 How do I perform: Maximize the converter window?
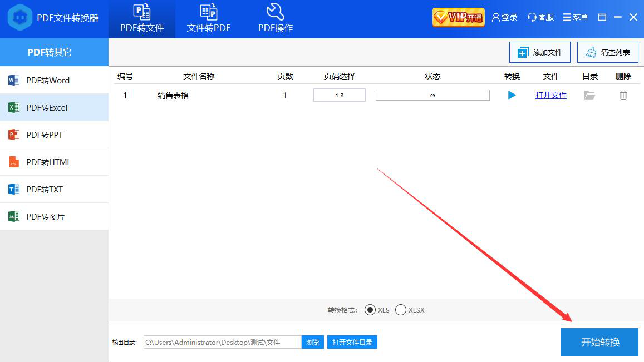coord(602,17)
